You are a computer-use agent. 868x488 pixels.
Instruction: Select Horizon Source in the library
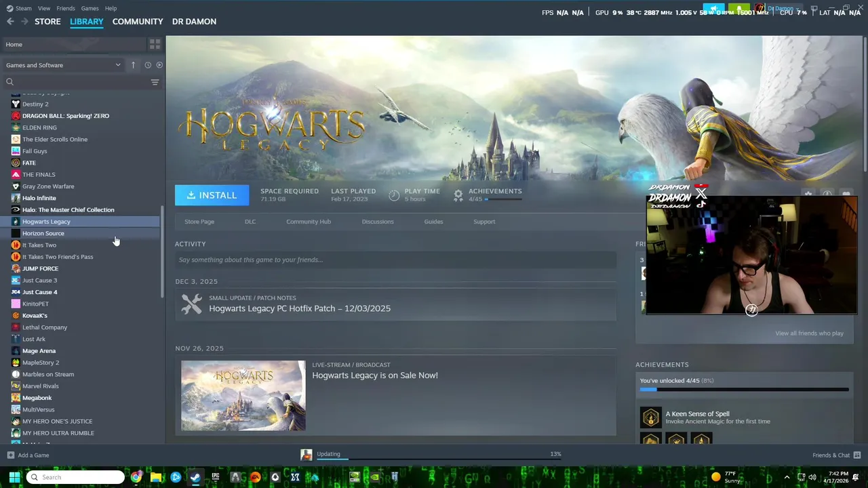click(43, 233)
